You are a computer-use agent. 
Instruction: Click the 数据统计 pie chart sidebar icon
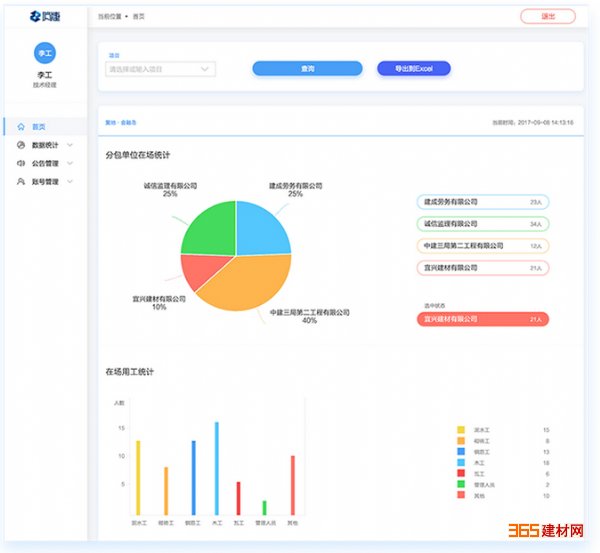pyautogui.click(x=21, y=145)
